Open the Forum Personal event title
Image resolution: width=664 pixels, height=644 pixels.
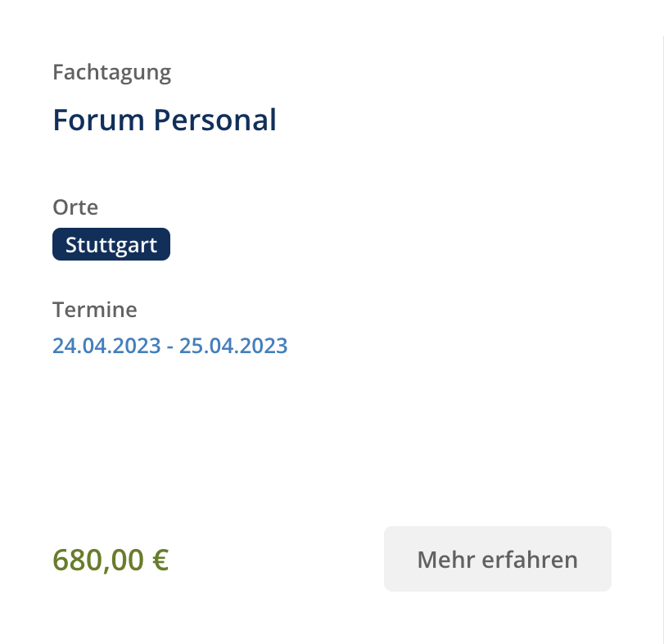(x=165, y=120)
